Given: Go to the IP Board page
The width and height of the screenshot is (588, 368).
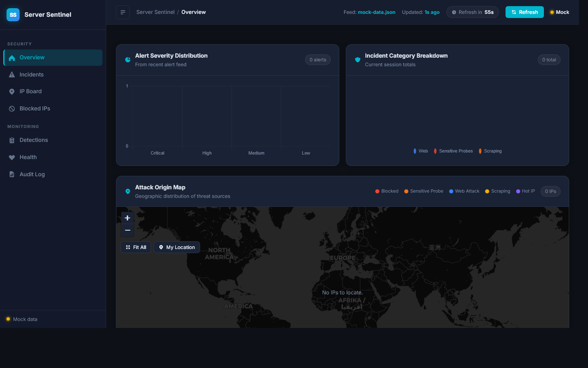Looking at the screenshot, I should click(x=53, y=92).
